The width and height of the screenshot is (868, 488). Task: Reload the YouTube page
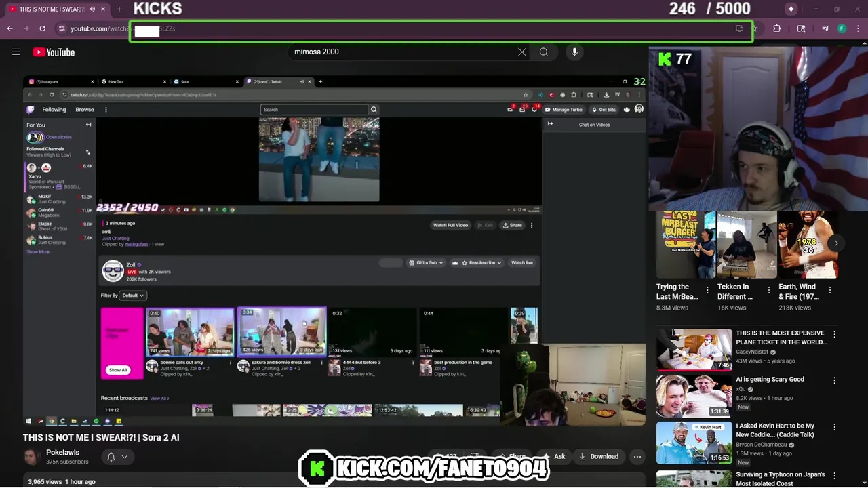[42, 28]
